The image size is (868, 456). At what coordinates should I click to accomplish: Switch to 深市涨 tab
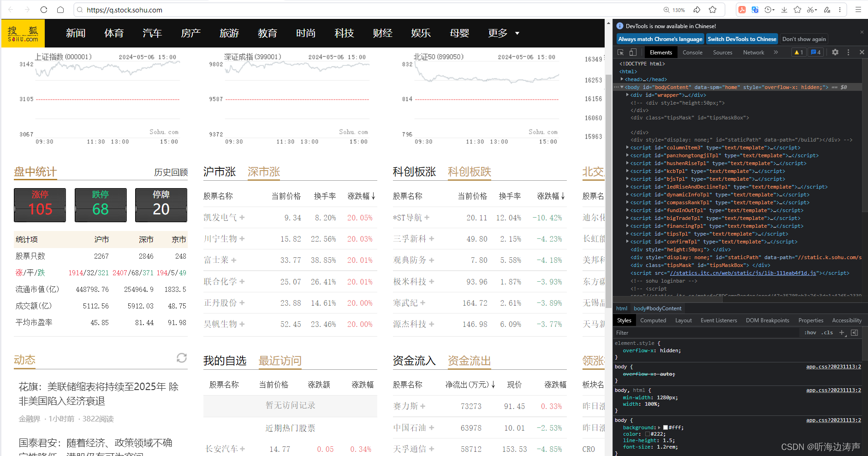coord(264,172)
